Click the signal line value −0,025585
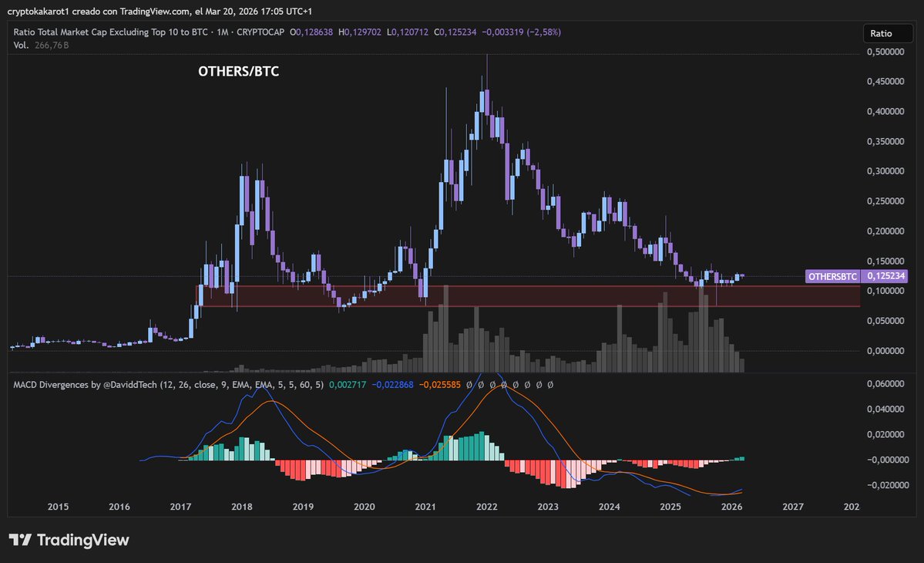Viewport: 924px width, 563px height. [x=439, y=385]
